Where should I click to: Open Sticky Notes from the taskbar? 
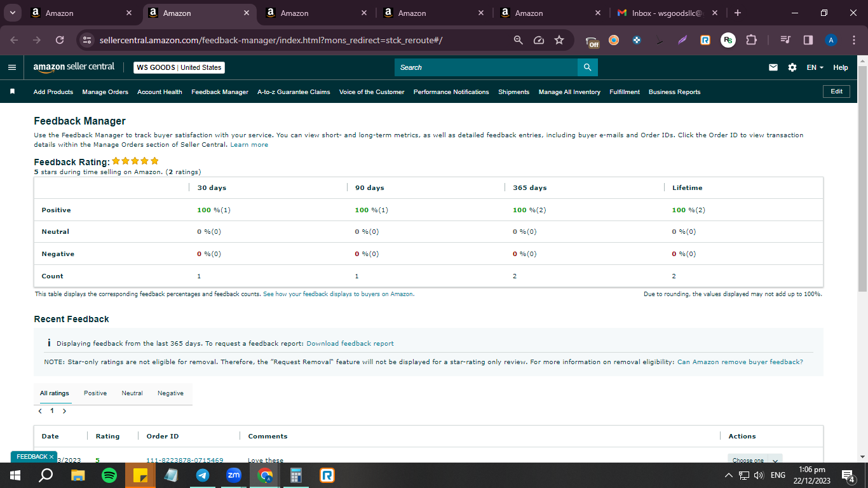pyautogui.click(x=140, y=475)
